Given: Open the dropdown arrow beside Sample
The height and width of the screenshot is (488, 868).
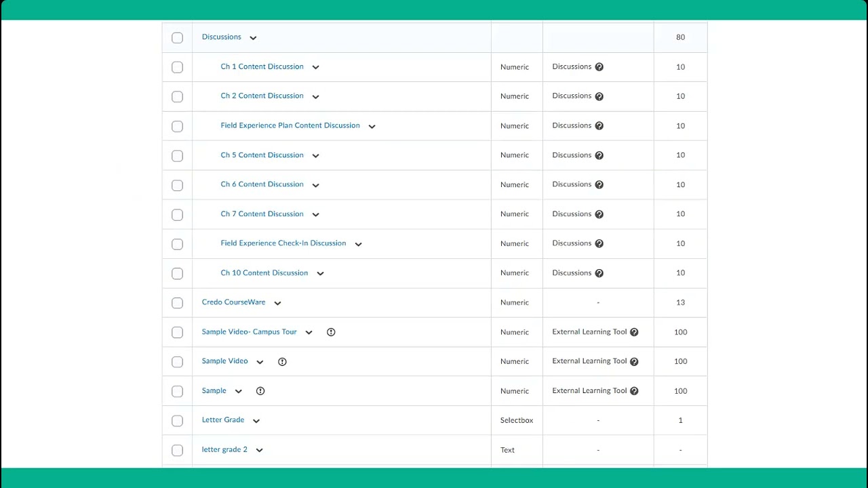Looking at the screenshot, I should click(238, 392).
